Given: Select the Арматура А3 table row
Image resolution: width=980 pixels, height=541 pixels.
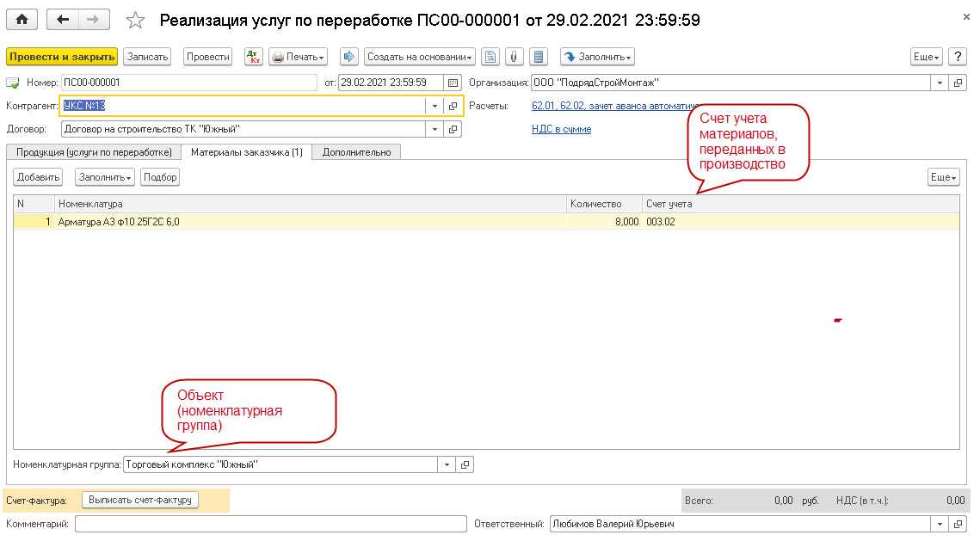Looking at the screenshot, I should pos(310,222).
